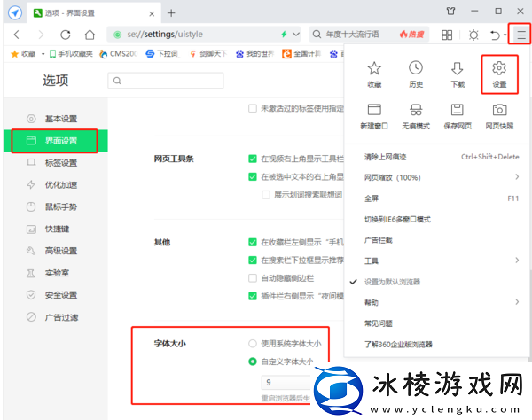Uncheck 在收藏栏左侧显示“手机” option
The width and height of the screenshot is (532, 420).
pyautogui.click(x=253, y=242)
